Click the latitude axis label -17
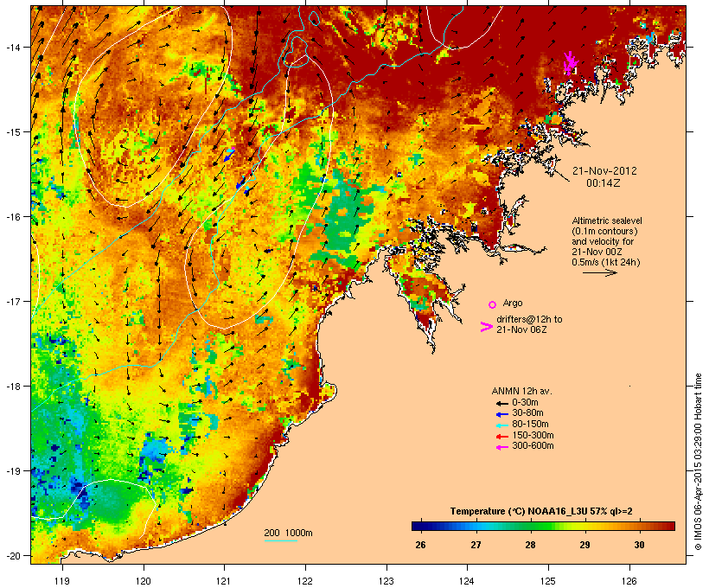Image resolution: width=709 pixels, height=588 pixels. pos(12,301)
